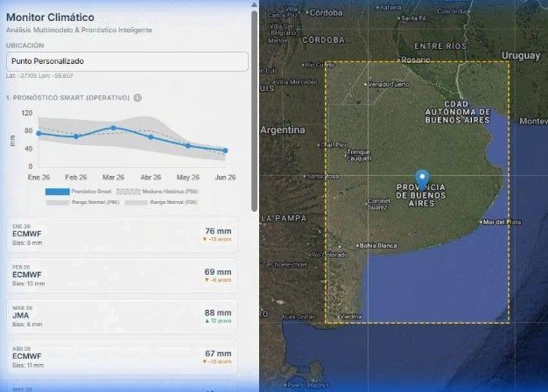Click the 76 mm value in ENE 26 card
548x392 pixels.
tap(218, 231)
